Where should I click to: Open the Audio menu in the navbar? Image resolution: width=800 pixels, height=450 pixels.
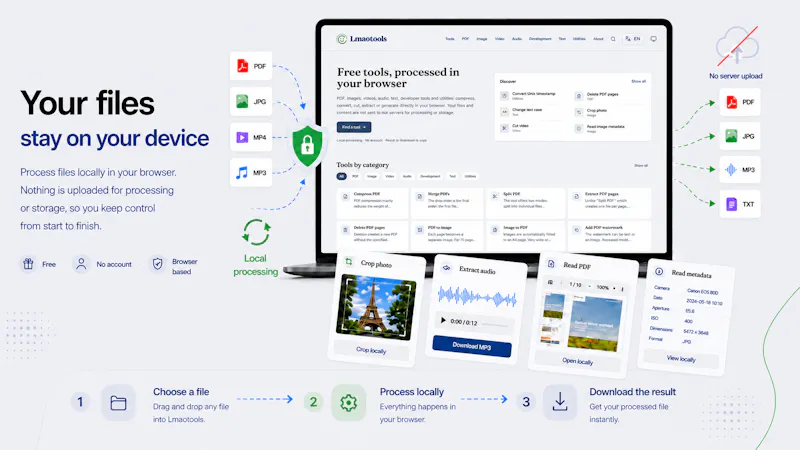[x=517, y=39]
